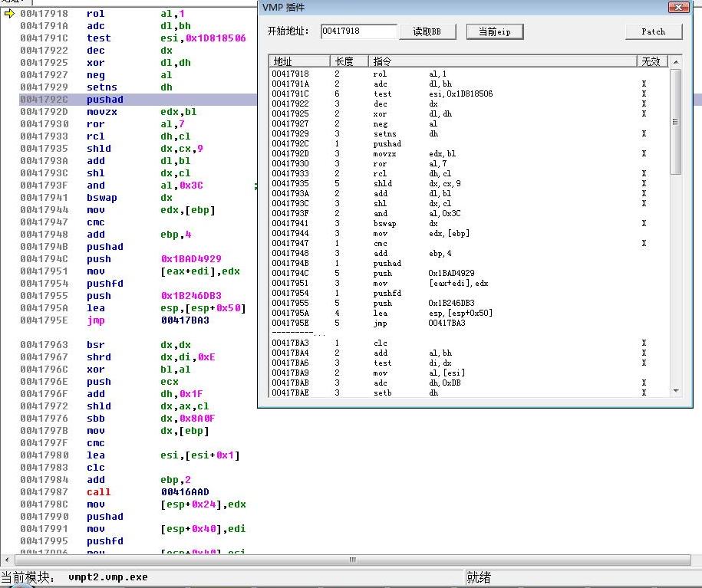Image resolution: width=702 pixels, height=588 pixels.
Task: Click the yellow EIP arrow at 00417918
Action: pos(9,14)
